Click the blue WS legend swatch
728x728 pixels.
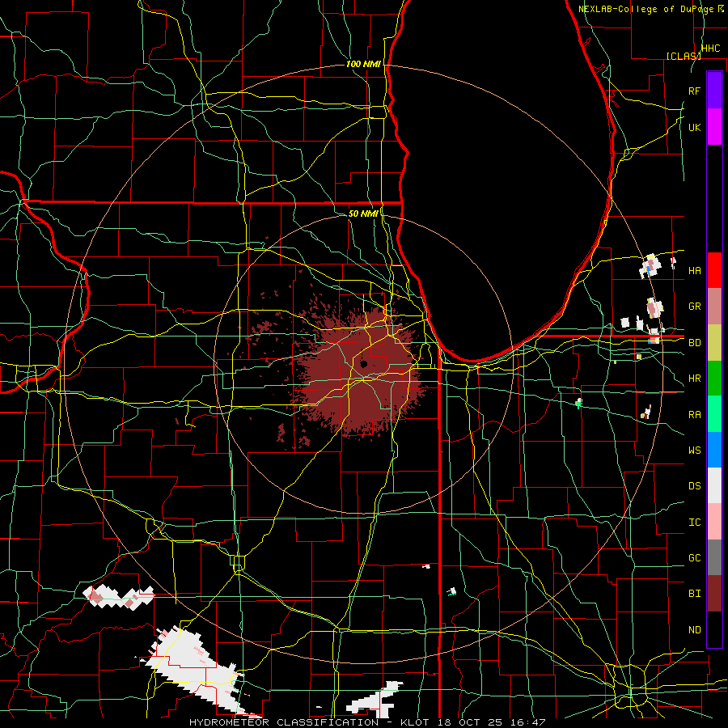[x=714, y=450]
